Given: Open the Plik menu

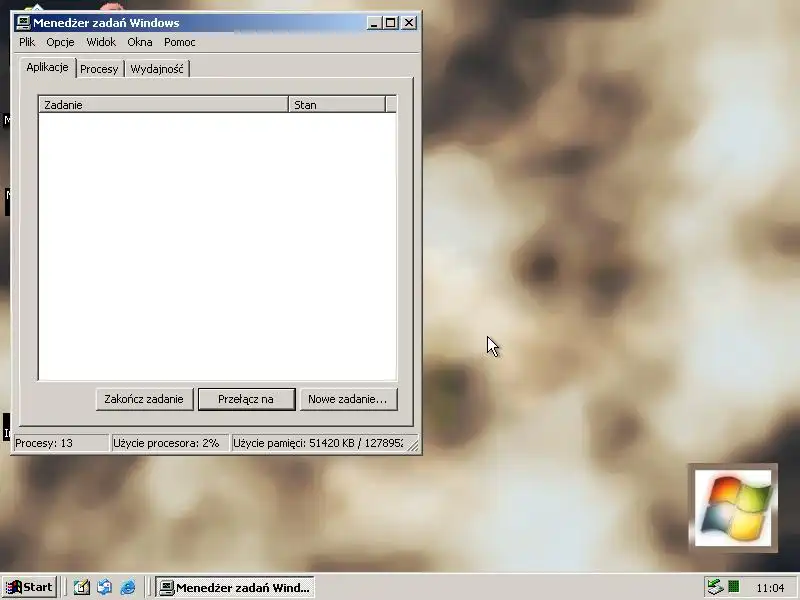Looking at the screenshot, I should point(27,42).
